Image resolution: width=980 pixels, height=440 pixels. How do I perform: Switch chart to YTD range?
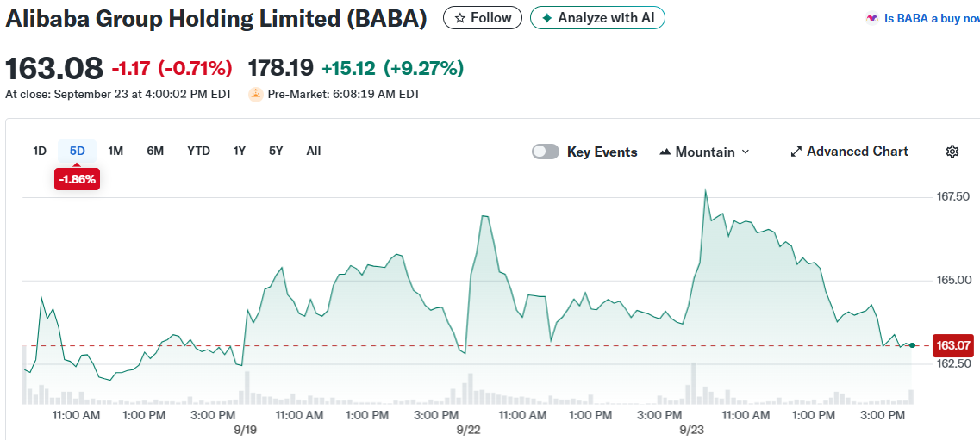pyautogui.click(x=199, y=151)
